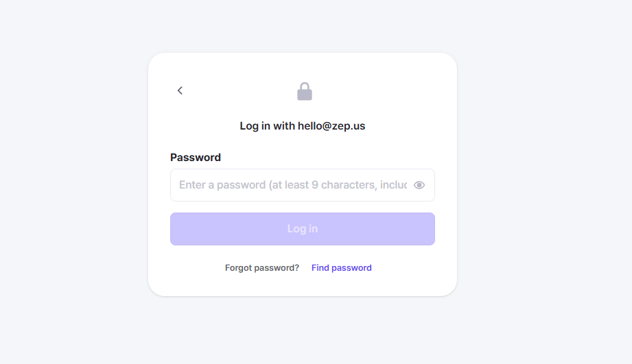
Task: Select the purple Find password hyperlink
Action: [341, 268]
